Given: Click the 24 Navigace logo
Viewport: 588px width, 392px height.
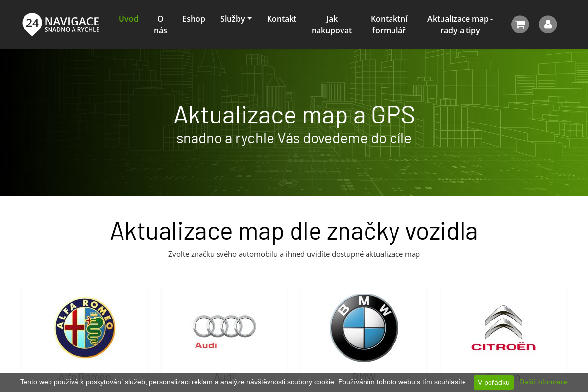Looking at the screenshot, I should pos(61,24).
